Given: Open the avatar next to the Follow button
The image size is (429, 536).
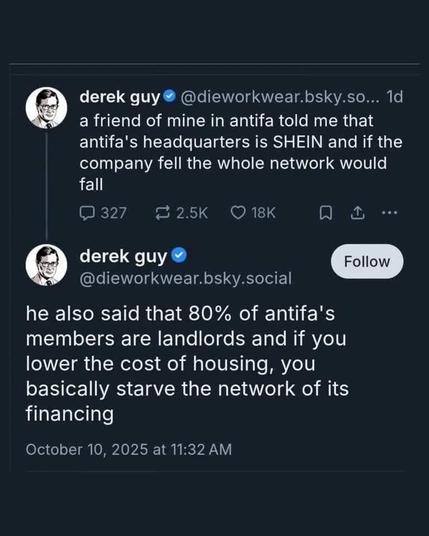Looking at the screenshot, I should coord(46,265).
